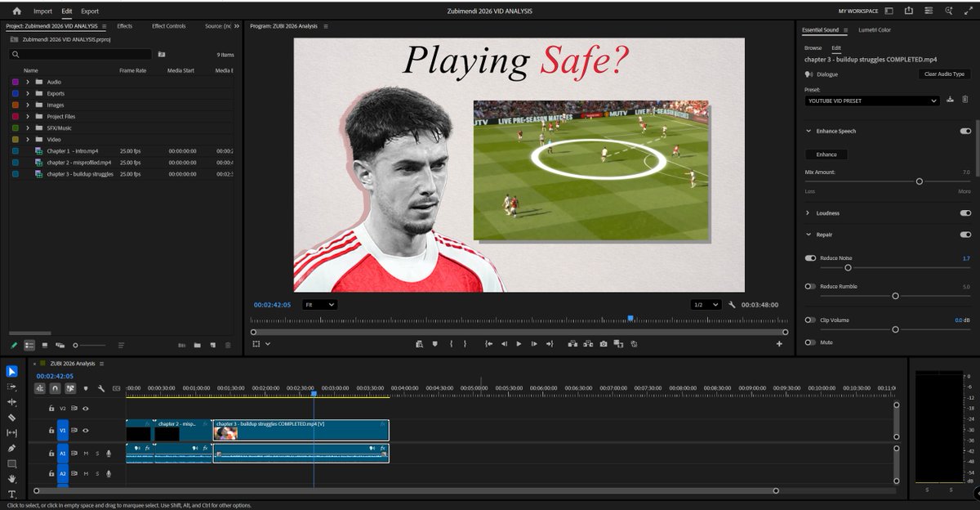The width and height of the screenshot is (980, 510).
Task: Switch to the Lumetri Color tab
Action: pyautogui.click(x=875, y=30)
